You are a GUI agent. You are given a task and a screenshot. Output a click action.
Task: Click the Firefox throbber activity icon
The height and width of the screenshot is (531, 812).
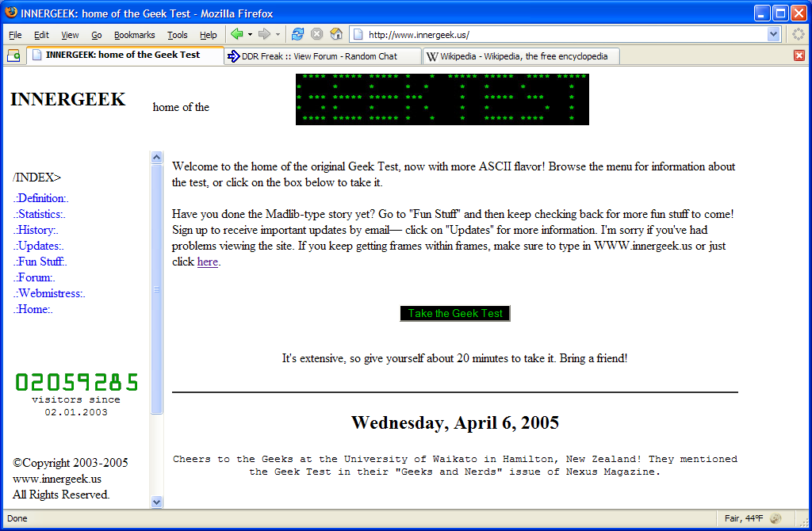(799, 34)
